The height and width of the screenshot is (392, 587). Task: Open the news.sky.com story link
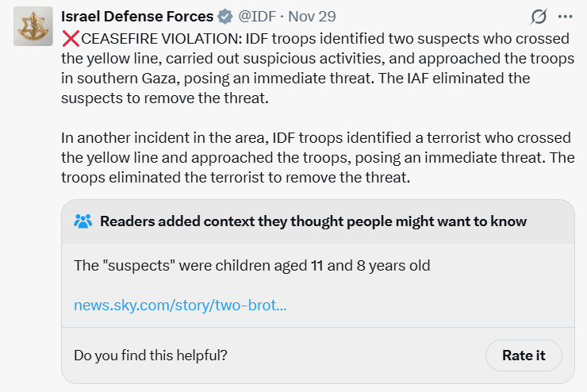[x=180, y=306]
